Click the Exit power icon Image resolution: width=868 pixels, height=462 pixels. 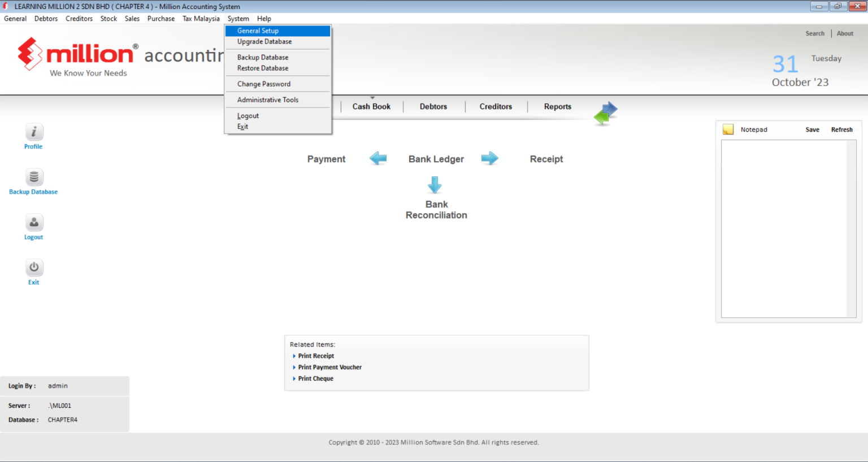tap(34, 267)
